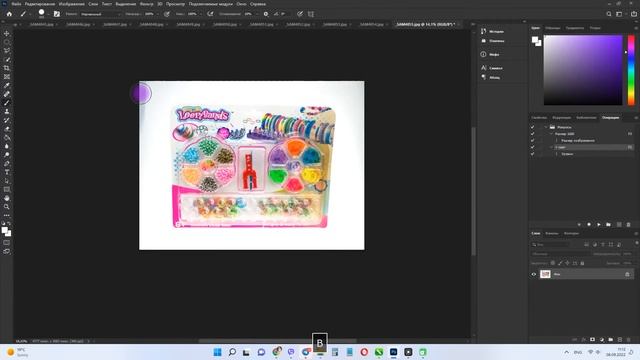640x360 pixels.
Task: Pick a color in the purple color field
Action: (x=583, y=70)
